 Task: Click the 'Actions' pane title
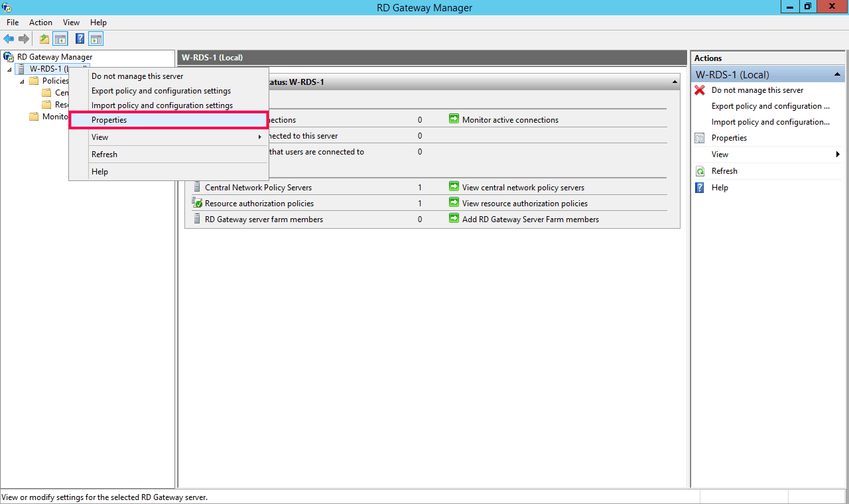(708, 58)
